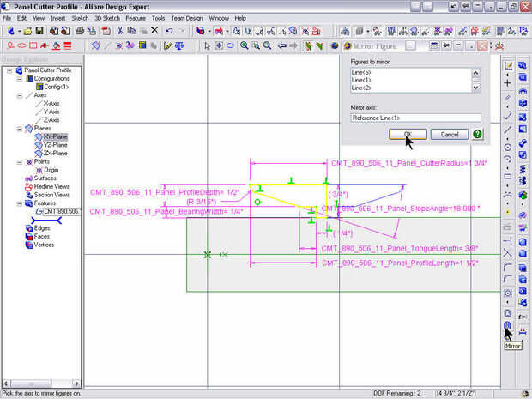The image size is (532, 399).
Task: Click the Save icon in toolbar
Action: coord(39,31)
